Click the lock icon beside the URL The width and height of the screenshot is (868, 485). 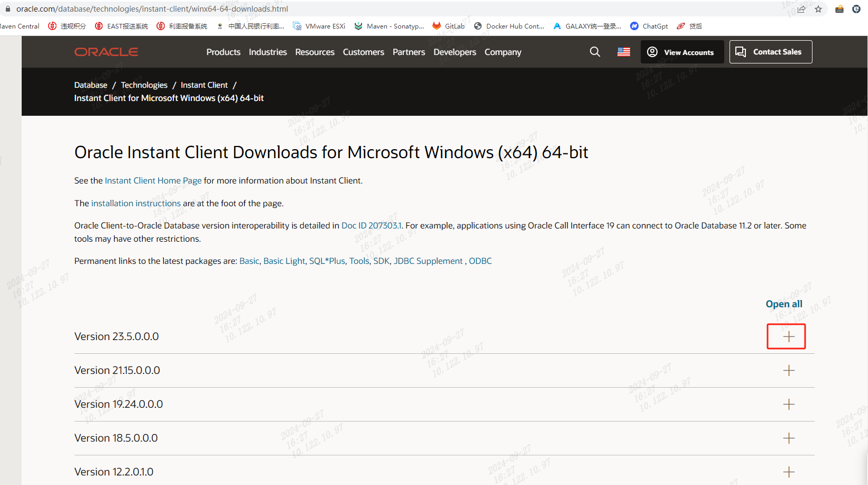7,9
